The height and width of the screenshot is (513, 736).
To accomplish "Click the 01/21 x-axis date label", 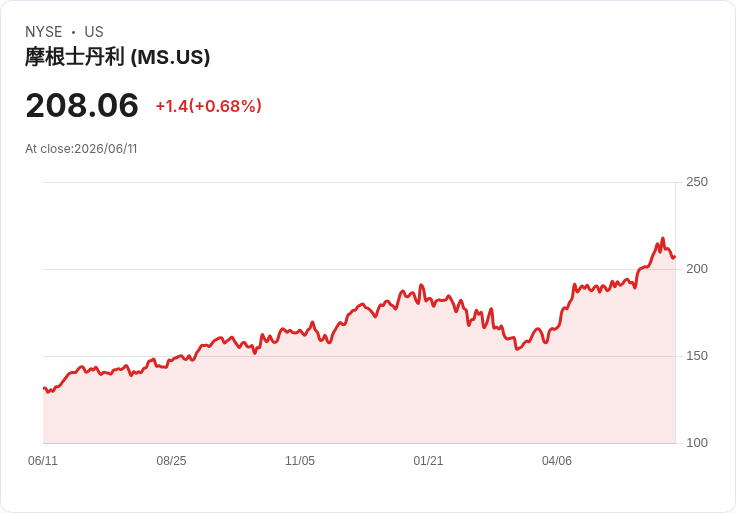I will 428,460.
